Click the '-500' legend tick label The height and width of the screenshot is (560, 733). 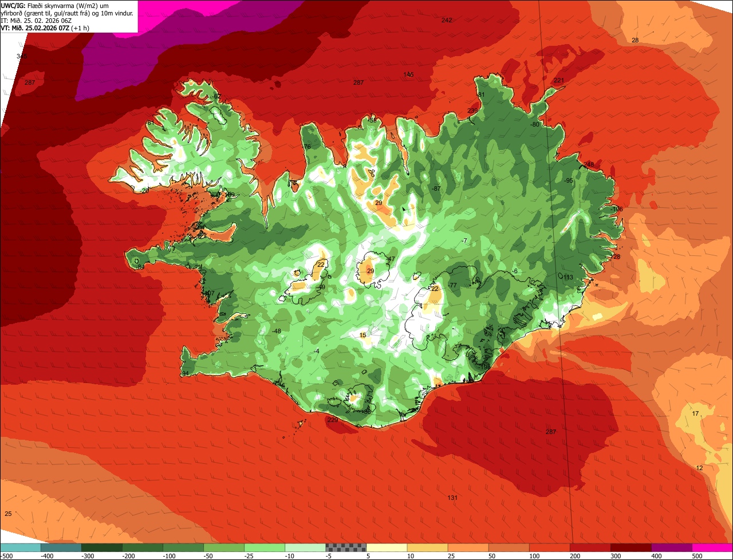tap(6, 555)
